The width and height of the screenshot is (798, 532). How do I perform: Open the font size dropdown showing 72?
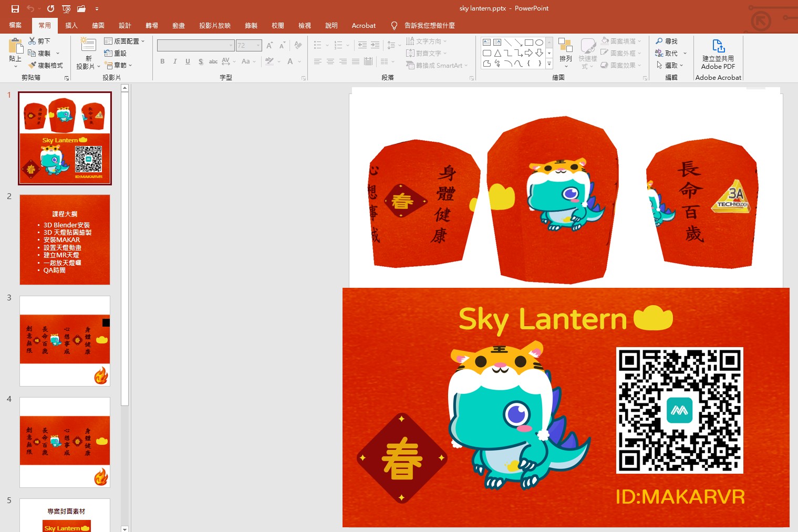[x=258, y=46]
